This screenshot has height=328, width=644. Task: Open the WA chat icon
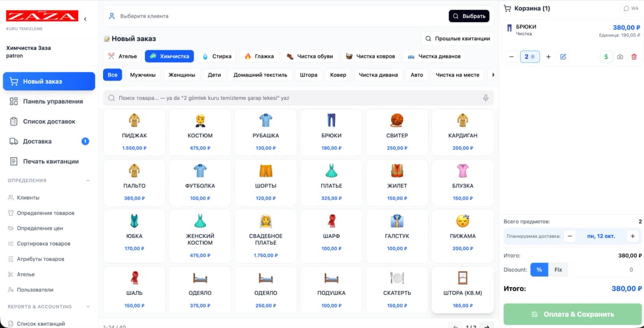point(631,9)
